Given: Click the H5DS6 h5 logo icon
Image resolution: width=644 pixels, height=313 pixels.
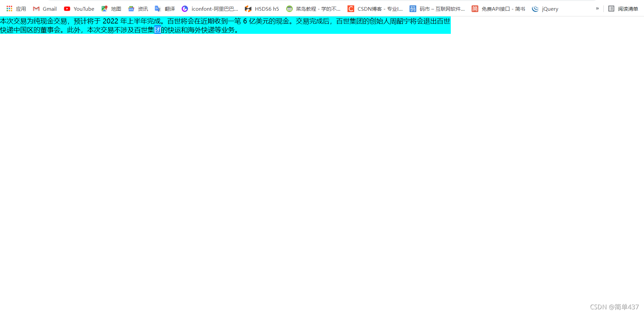Looking at the screenshot, I should point(248,9).
